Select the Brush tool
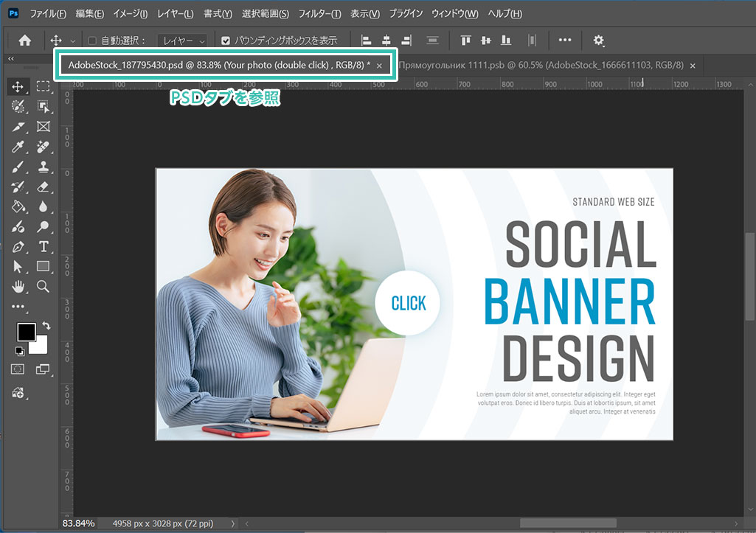 click(18, 167)
